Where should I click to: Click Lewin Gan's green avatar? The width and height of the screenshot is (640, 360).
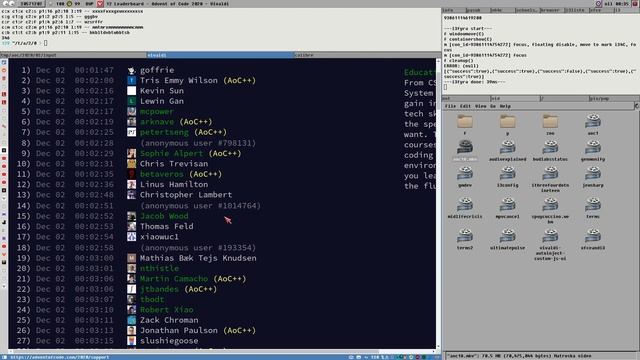coord(131,101)
